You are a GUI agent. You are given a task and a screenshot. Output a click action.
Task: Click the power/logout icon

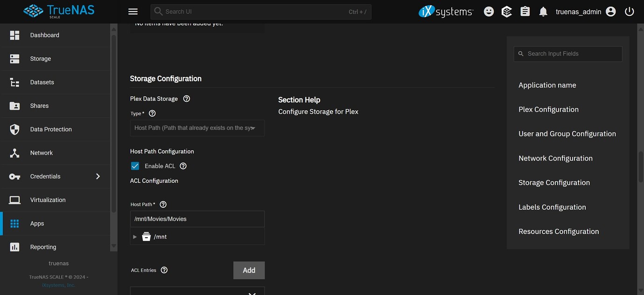tap(629, 11)
